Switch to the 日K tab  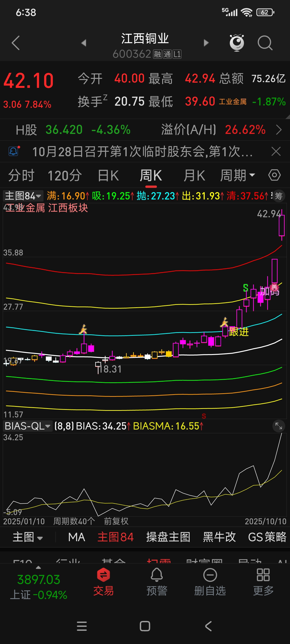108,175
